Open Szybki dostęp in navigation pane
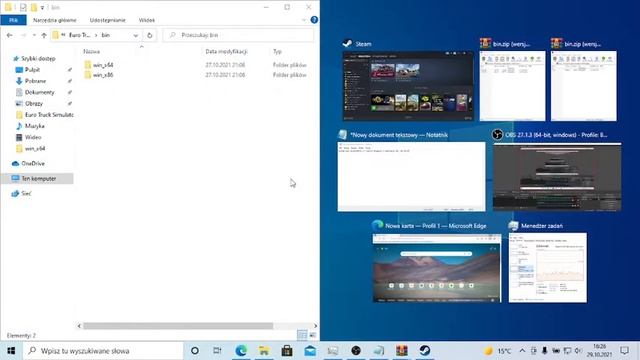The height and width of the screenshot is (360, 640). pos(38,58)
